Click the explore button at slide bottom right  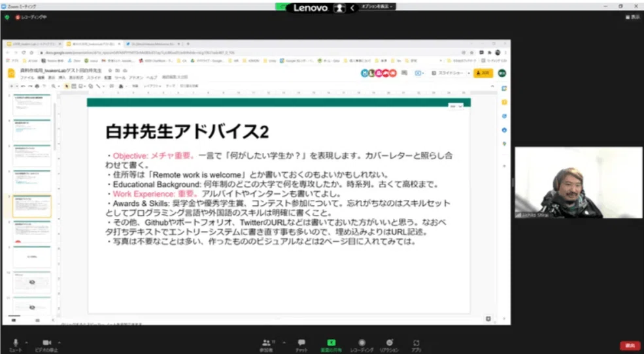pos(488,319)
